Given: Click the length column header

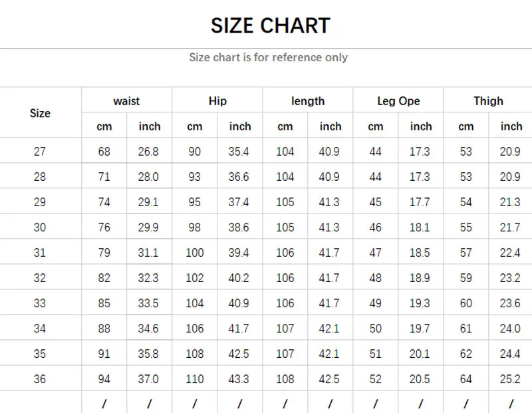Looking at the screenshot, I should coord(308,101).
